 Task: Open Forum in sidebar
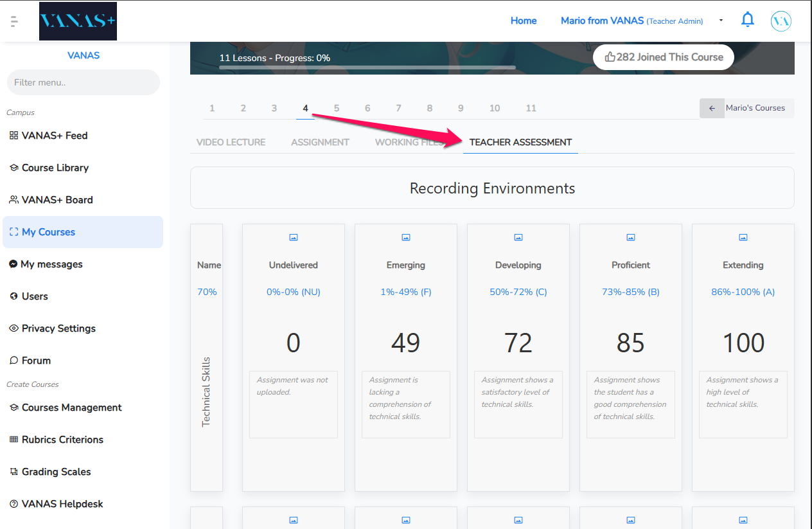(x=83, y=361)
